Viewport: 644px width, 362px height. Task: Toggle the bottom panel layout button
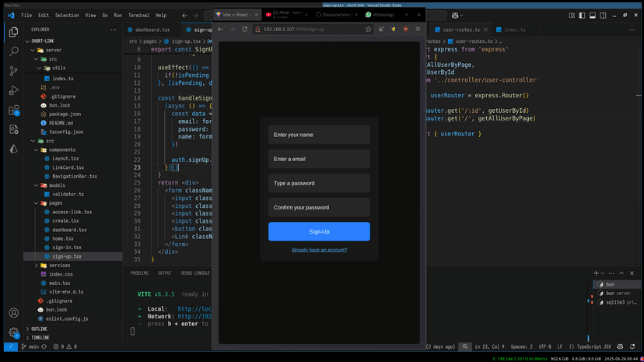point(593,16)
